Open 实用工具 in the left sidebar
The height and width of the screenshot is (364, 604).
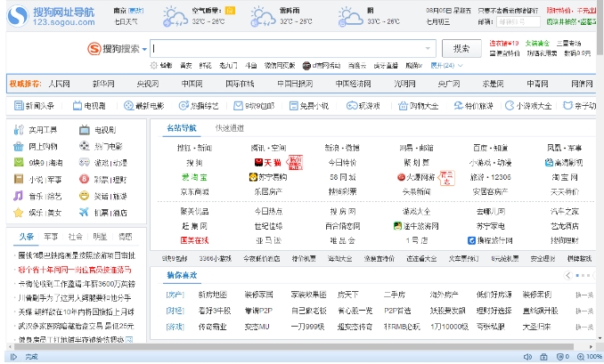tap(43, 130)
